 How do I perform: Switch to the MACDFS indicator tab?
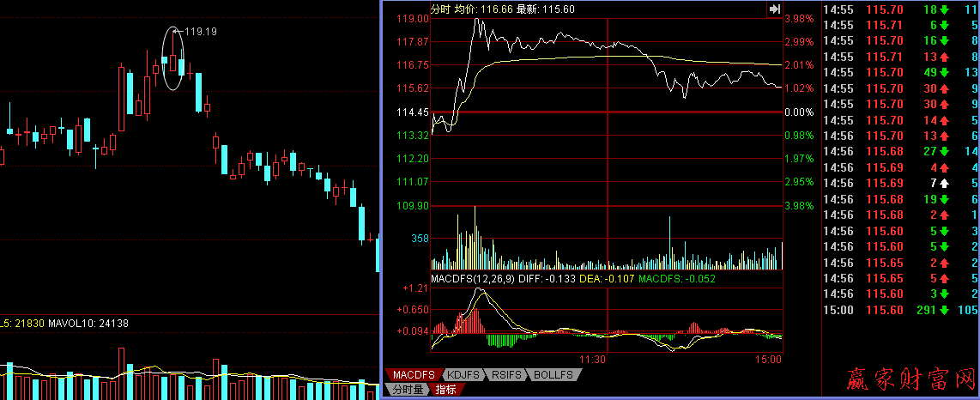pos(414,375)
